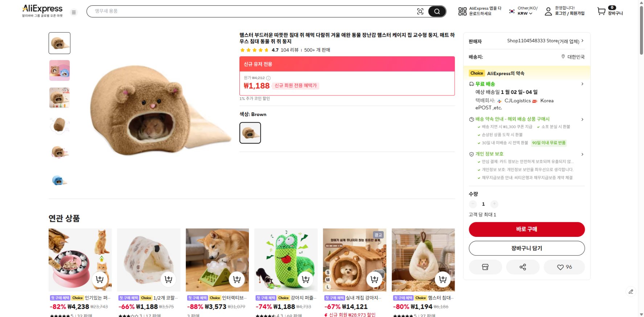Expand the free shipping details
Screen dimensions: 644x317
point(582,84)
